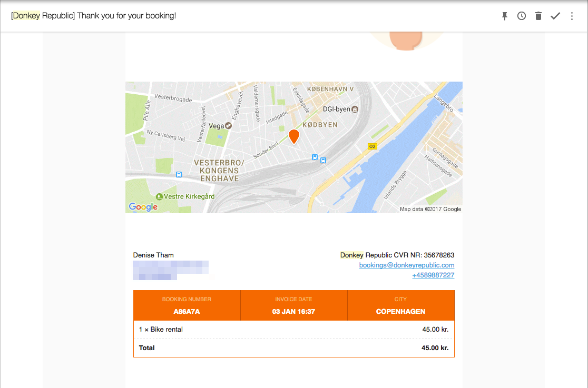The width and height of the screenshot is (588, 388).
Task: Pin this Donkey Republic email
Action: coord(505,16)
